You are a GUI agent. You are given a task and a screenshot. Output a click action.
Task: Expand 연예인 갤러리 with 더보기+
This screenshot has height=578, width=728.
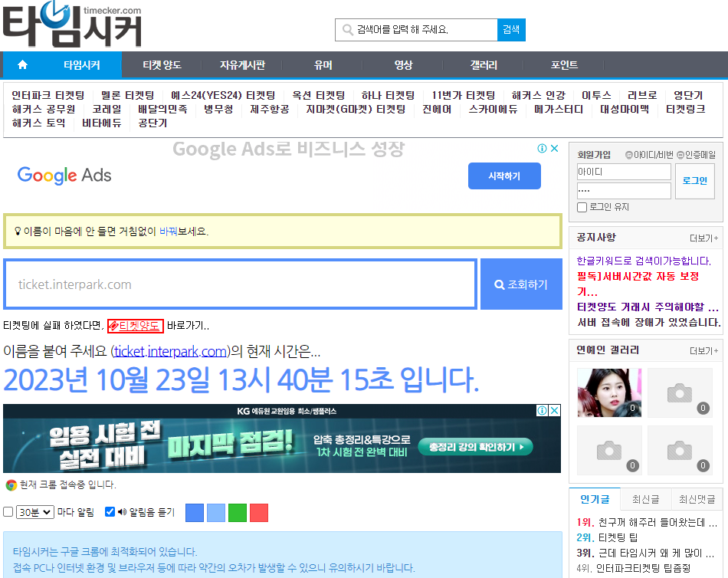pyautogui.click(x=703, y=351)
